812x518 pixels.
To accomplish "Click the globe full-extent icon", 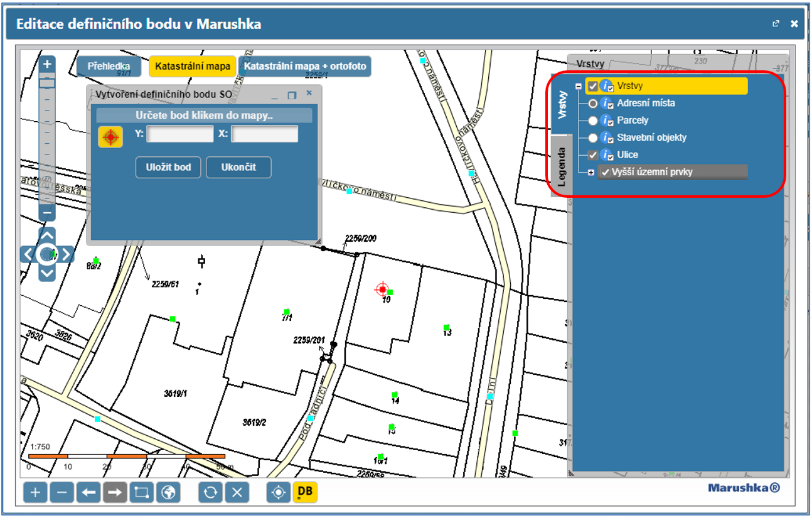I will pos(168,492).
